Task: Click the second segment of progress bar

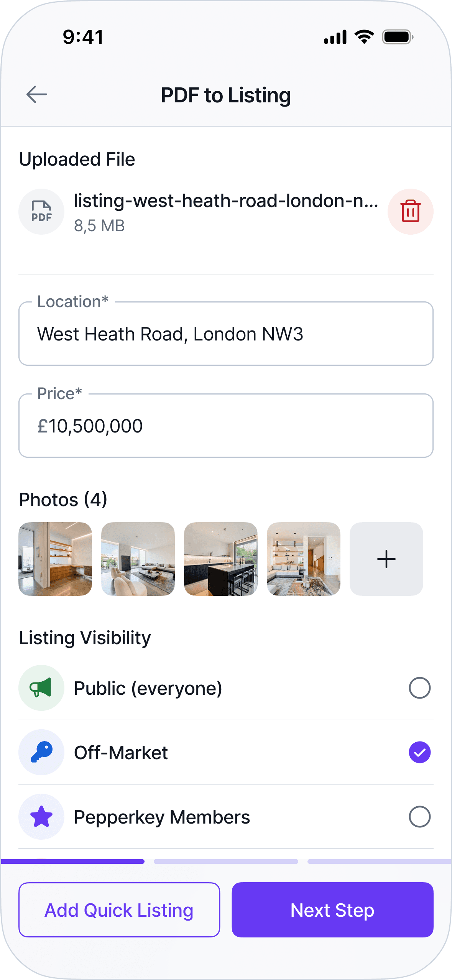Action: pos(226,862)
